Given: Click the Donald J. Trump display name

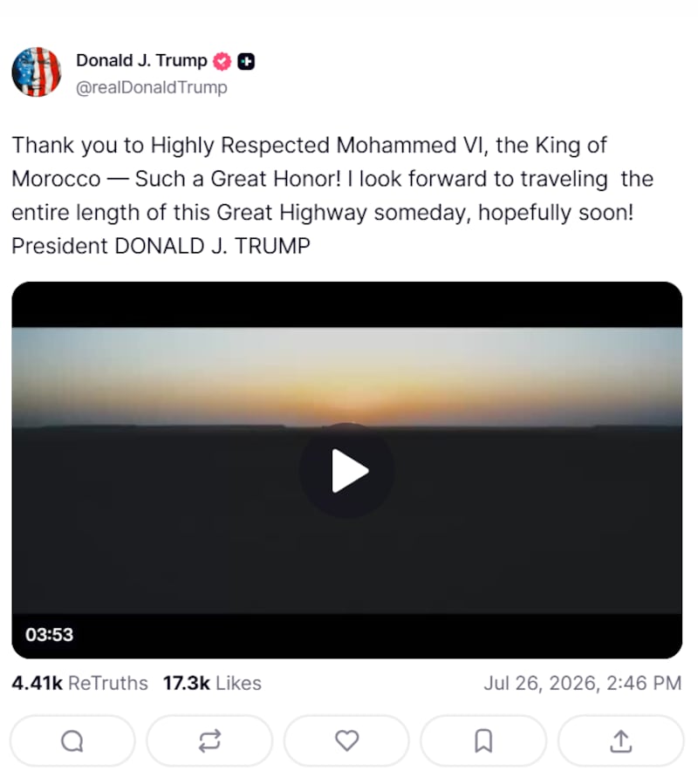Looking at the screenshot, I should (141, 60).
